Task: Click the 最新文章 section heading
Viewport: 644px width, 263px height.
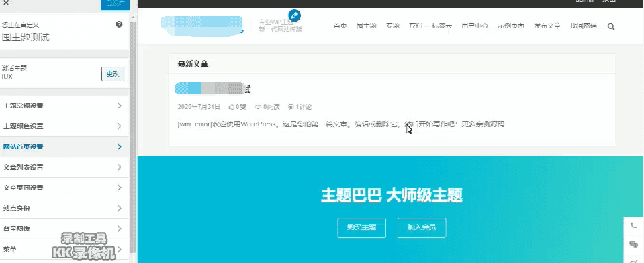Action: (x=193, y=64)
